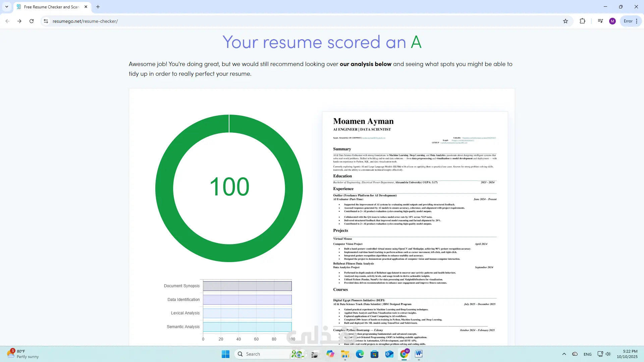Reload the resume checker page
This screenshot has height=362, width=644.
click(x=32, y=21)
